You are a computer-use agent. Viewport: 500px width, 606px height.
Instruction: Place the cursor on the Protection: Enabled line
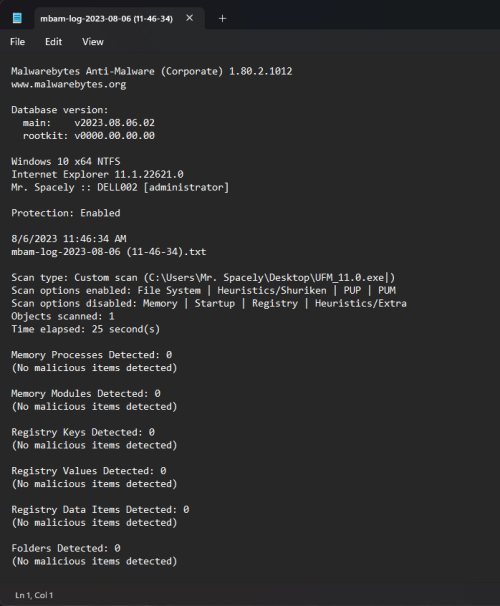tap(66, 213)
